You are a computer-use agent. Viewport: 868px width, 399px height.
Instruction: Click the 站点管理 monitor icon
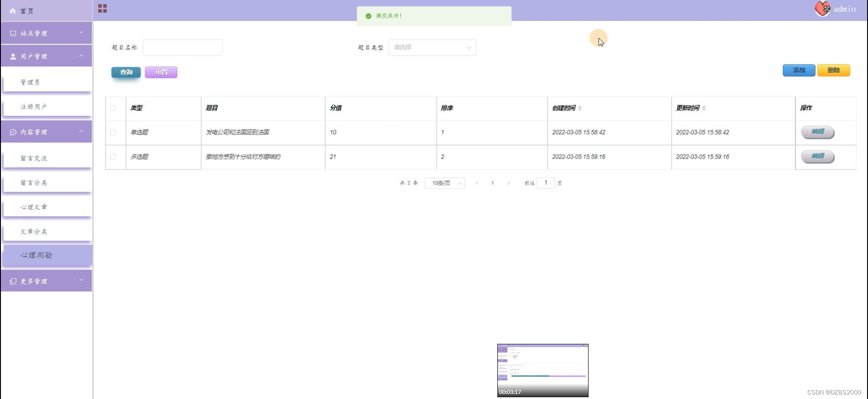(x=13, y=33)
